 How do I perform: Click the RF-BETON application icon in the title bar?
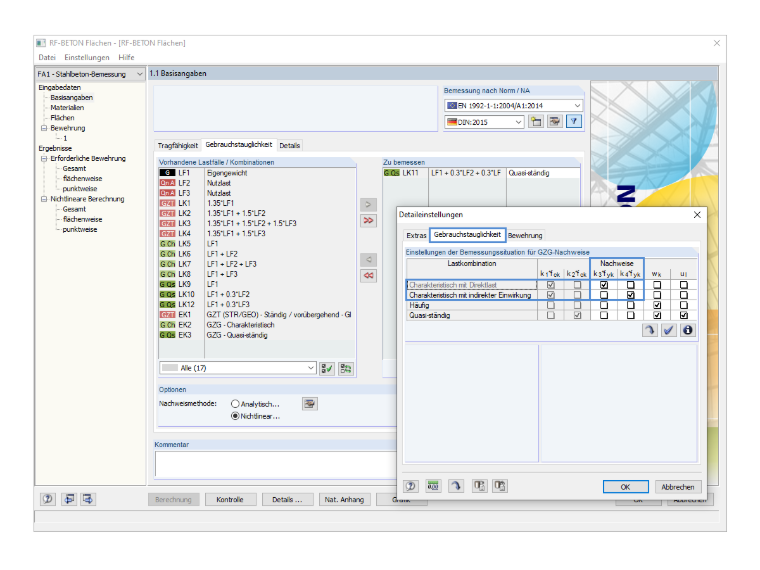point(41,43)
